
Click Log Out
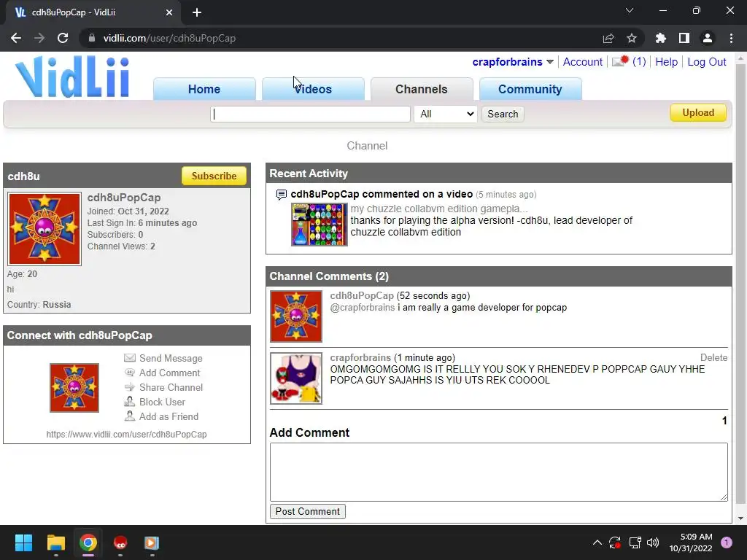[x=706, y=62]
